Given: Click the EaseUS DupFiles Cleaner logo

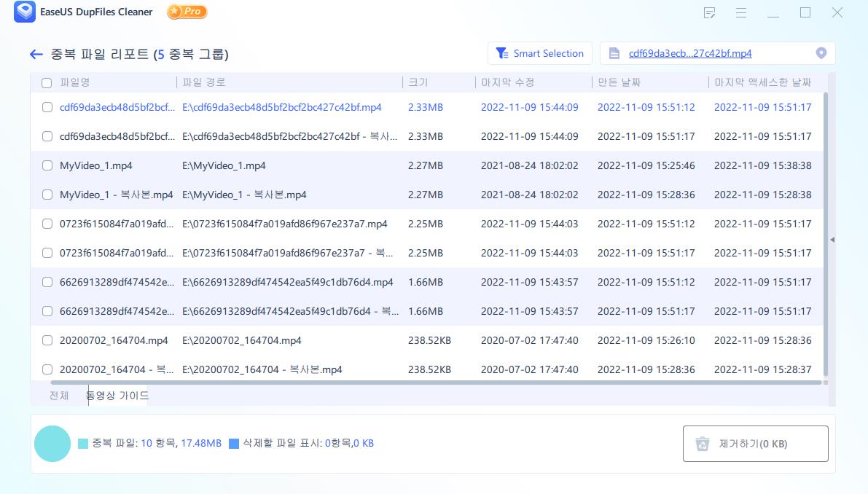Looking at the screenshot, I should [x=25, y=12].
